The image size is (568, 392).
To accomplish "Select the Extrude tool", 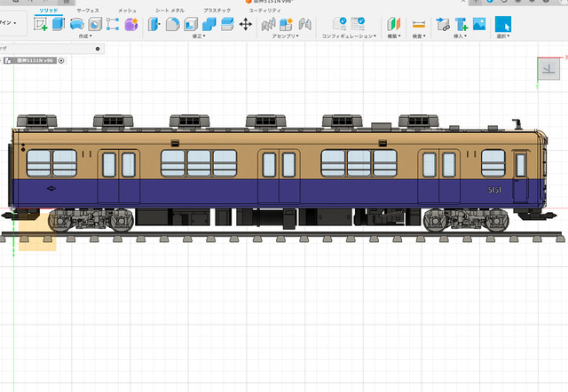I will pos(59,24).
